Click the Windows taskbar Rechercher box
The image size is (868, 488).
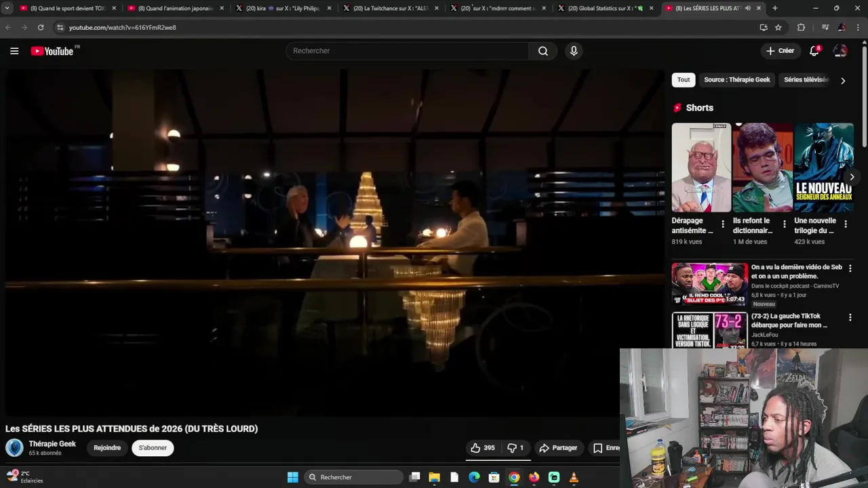[x=354, y=477]
